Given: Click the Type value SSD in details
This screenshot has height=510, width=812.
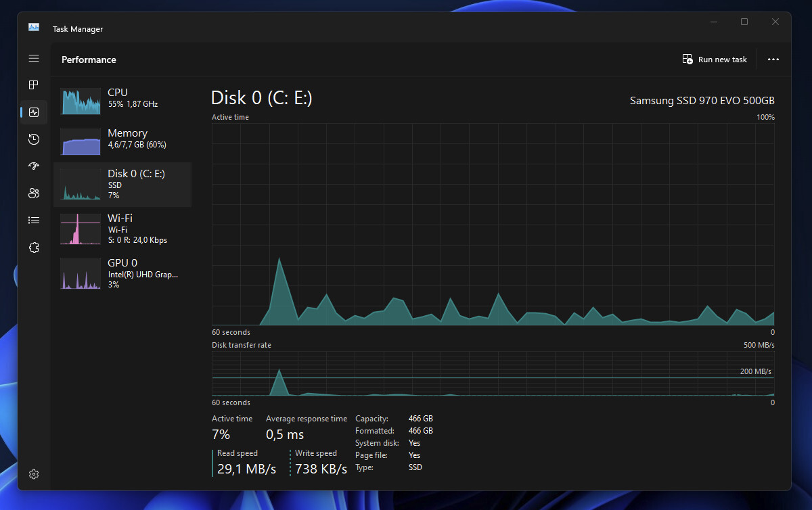Looking at the screenshot, I should tap(415, 467).
